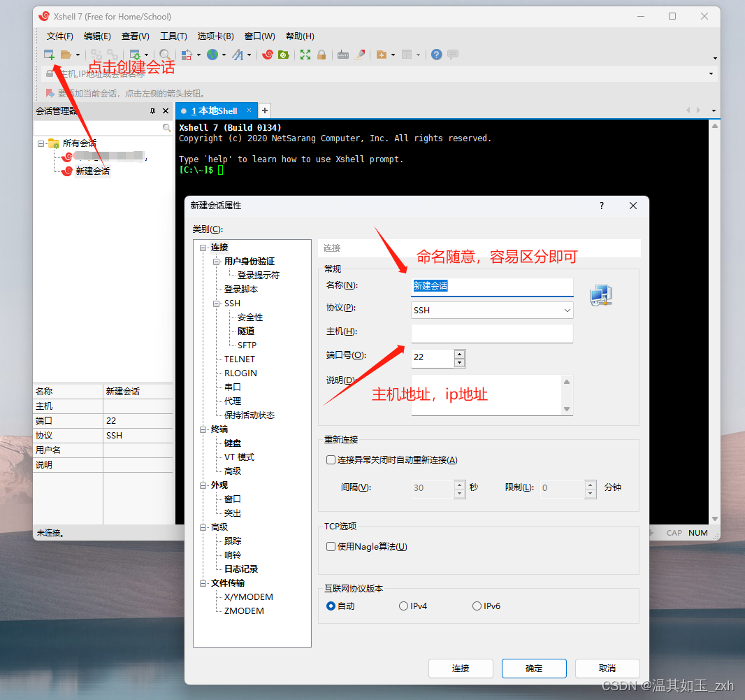
Task: Expand the 文件传输 tree node
Action: click(x=203, y=583)
